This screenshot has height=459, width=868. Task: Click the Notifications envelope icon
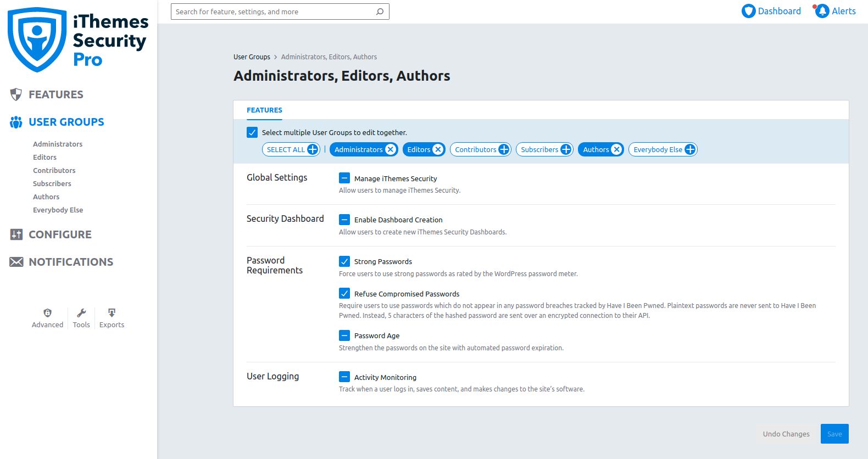(16, 262)
